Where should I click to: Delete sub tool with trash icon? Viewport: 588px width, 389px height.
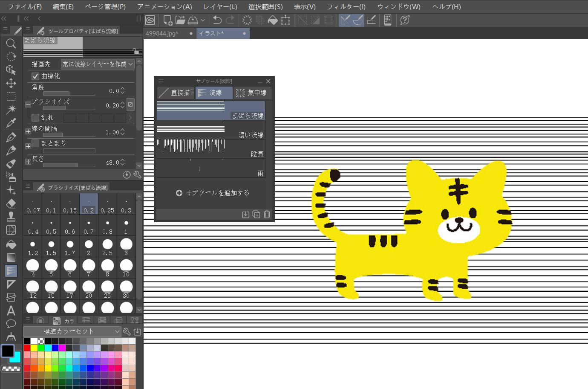point(267,215)
